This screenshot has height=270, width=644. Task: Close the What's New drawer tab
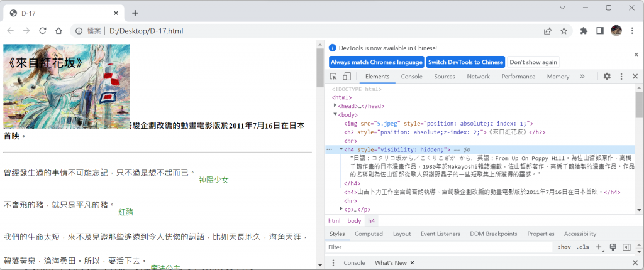tap(413, 263)
